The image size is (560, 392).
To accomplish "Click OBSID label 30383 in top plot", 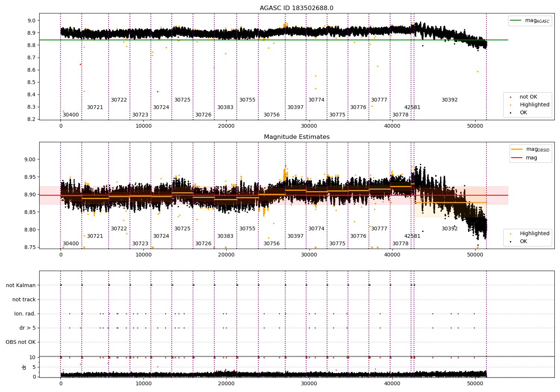I will pyautogui.click(x=225, y=108).
